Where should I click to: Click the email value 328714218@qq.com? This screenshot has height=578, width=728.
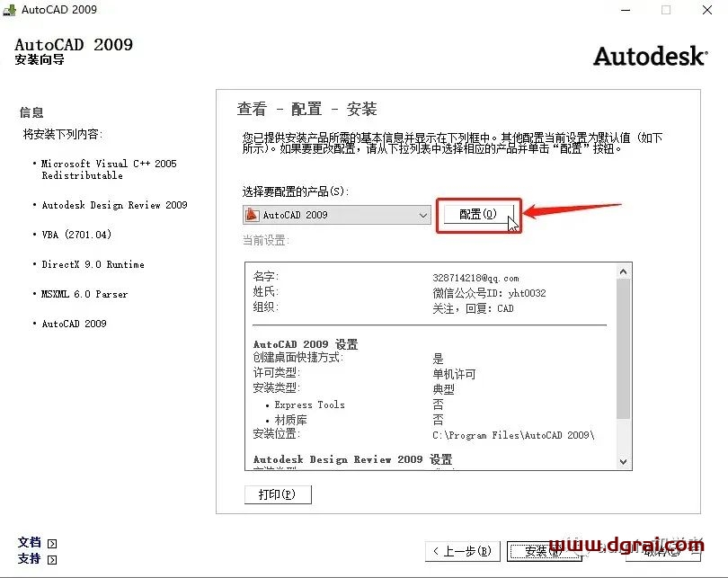click(475, 278)
